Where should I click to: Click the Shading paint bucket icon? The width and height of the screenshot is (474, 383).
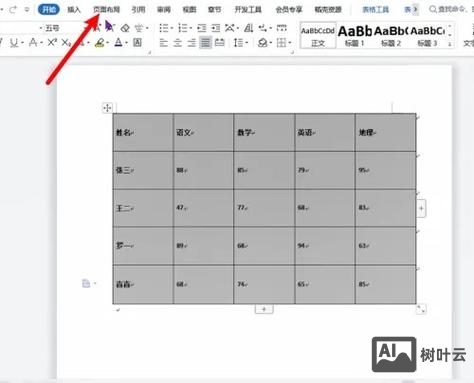click(x=263, y=43)
